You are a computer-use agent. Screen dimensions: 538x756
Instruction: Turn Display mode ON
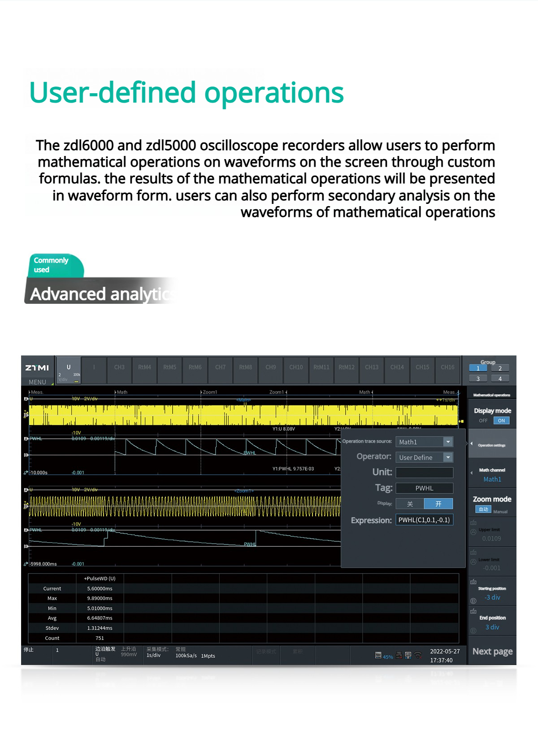coord(501,420)
